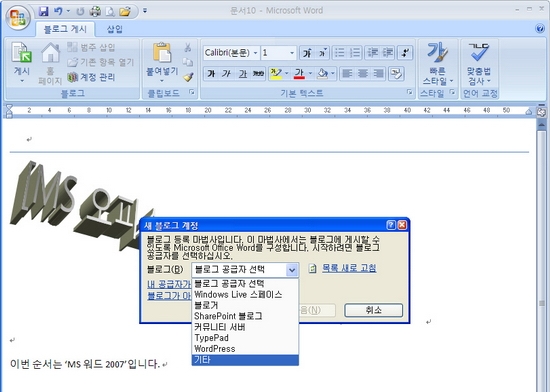This screenshot has height=392, width=550.
Task: Click the shading paint bucket color
Action: (x=322, y=74)
